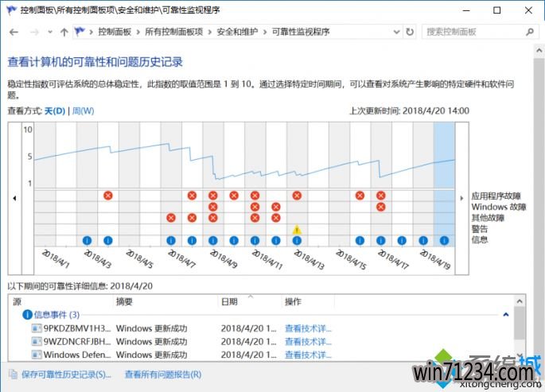Select the other-failure icon for 2018/4/7
545x392 pixels.
[x=170, y=218]
